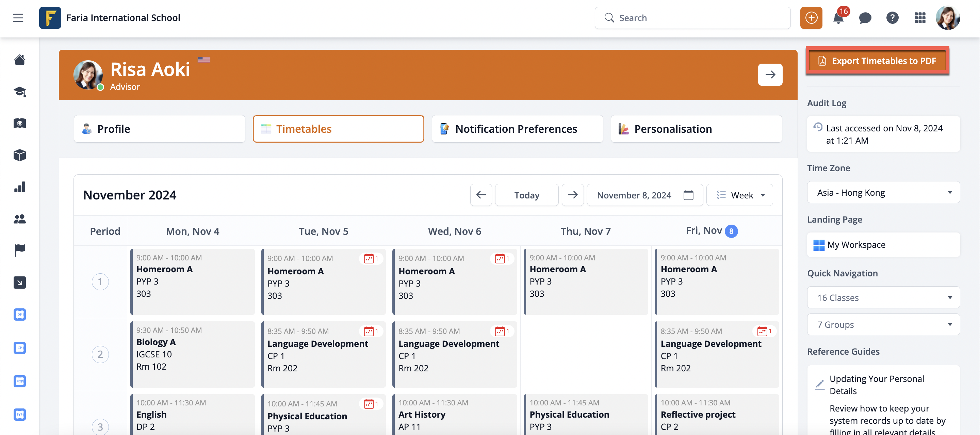Click into the Search field
The image size is (980, 435).
(696, 18)
